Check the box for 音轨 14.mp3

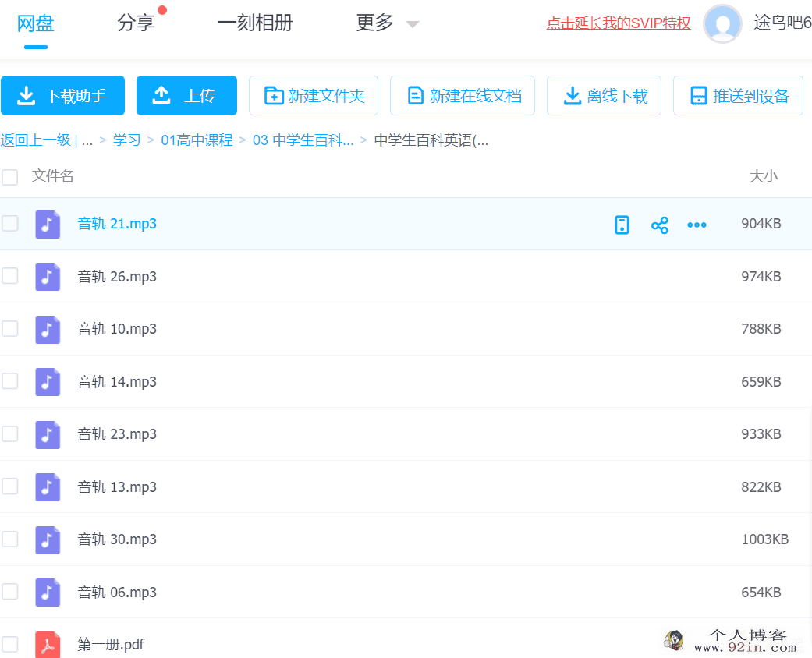[x=10, y=381]
